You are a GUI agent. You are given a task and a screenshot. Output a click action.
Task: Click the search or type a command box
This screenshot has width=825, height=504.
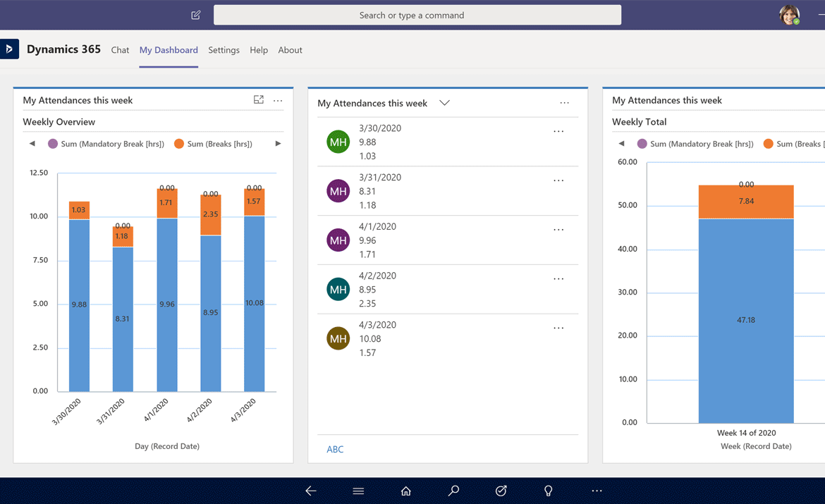(417, 15)
